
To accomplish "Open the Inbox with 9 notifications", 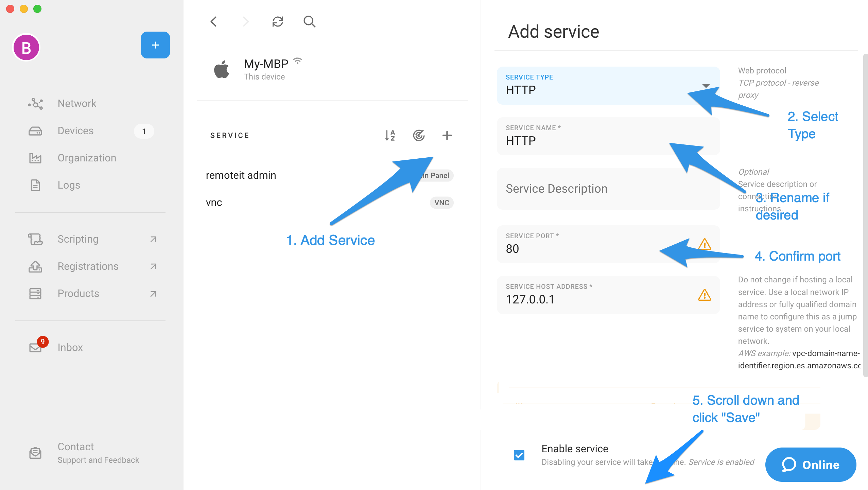I will (x=70, y=347).
